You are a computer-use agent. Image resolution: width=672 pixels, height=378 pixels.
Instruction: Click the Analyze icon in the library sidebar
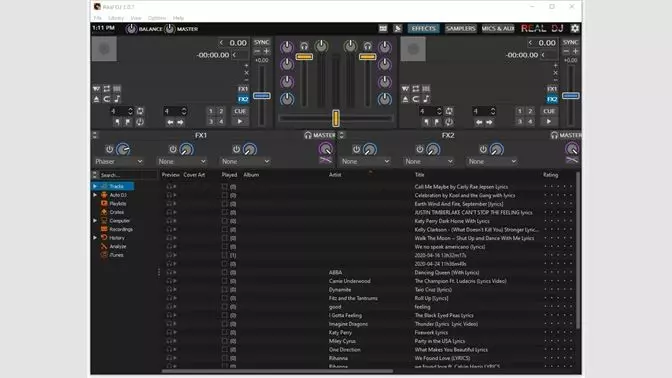(104, 246)
